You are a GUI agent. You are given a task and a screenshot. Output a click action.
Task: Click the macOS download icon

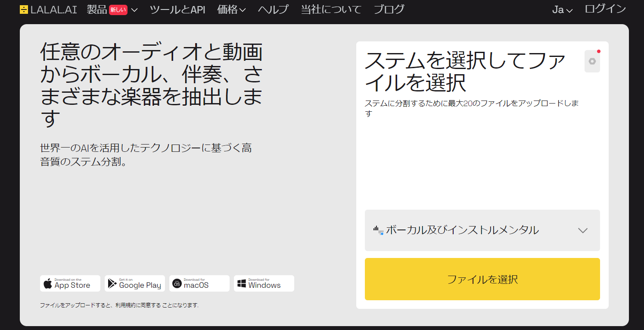[176, 283]
